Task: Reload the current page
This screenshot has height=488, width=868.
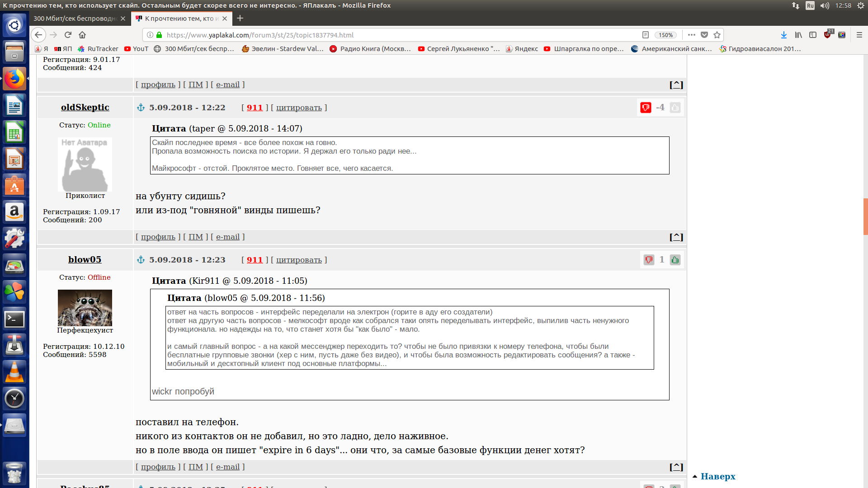Action: [x=68, y=35]
